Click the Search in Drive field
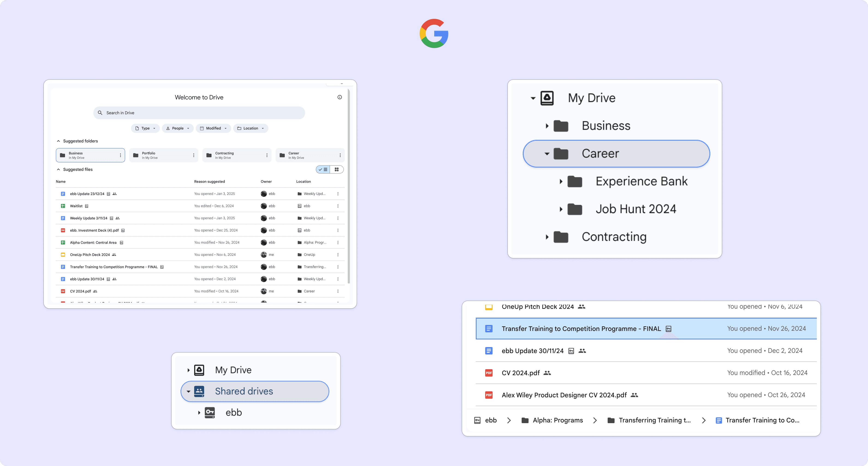The image size is (868, 466). click(199, 113)
